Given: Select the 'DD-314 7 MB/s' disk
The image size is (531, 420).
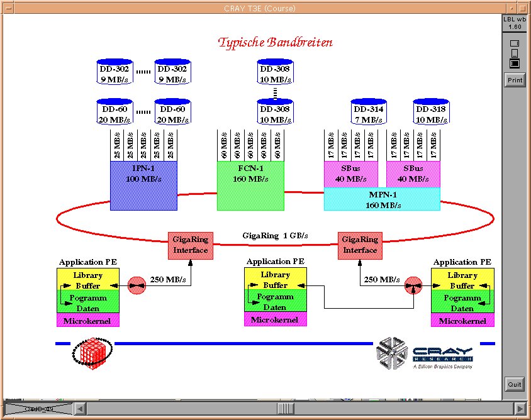Looking at the screenshot, I should tap(369, 111).
